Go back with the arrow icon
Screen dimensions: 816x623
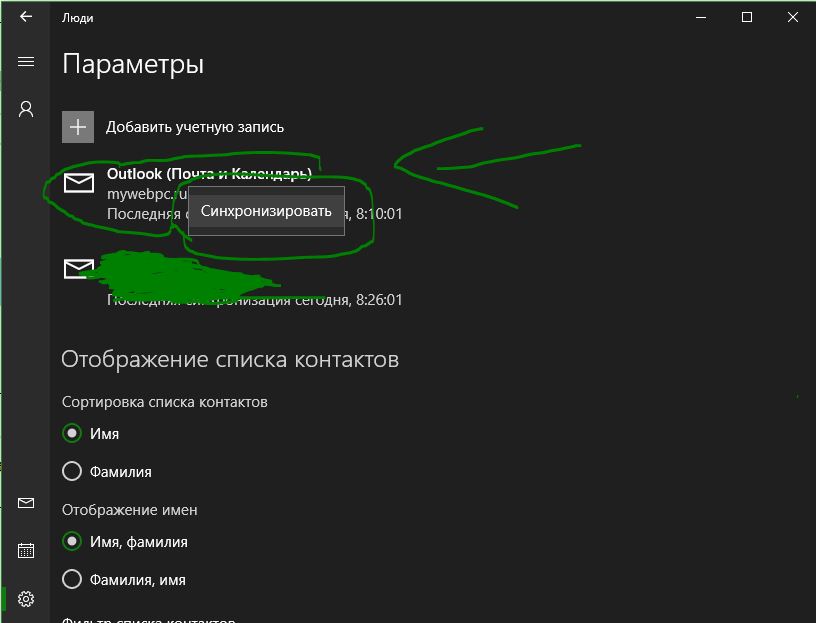tap(26, 17)
